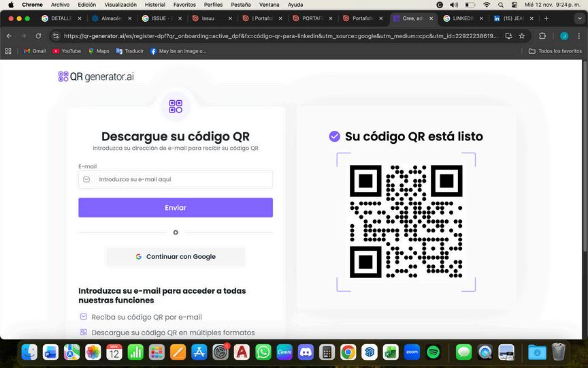Go back to previous page
The image size is (588, 368).
[10, 36]
